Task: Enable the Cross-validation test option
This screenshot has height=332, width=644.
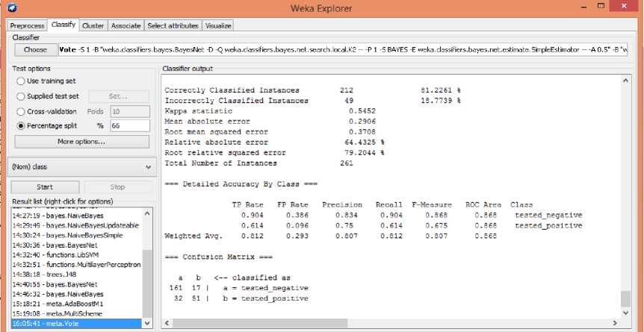Action: [21, 111]
